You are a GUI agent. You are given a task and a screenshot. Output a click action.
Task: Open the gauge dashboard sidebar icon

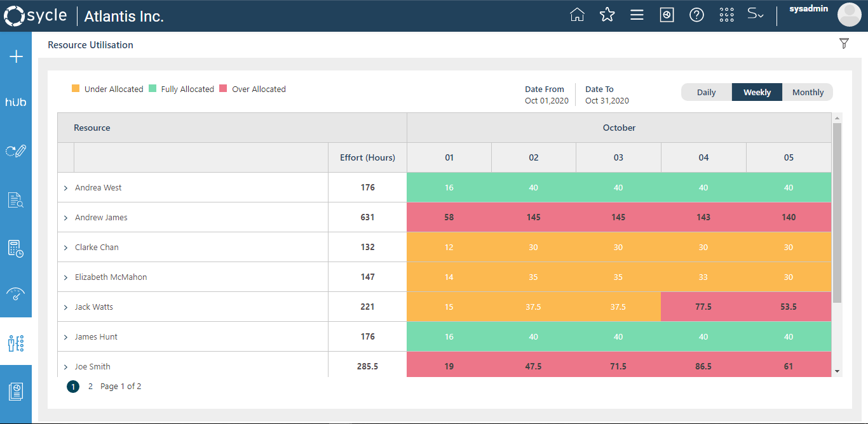click(x=16, y=294)
